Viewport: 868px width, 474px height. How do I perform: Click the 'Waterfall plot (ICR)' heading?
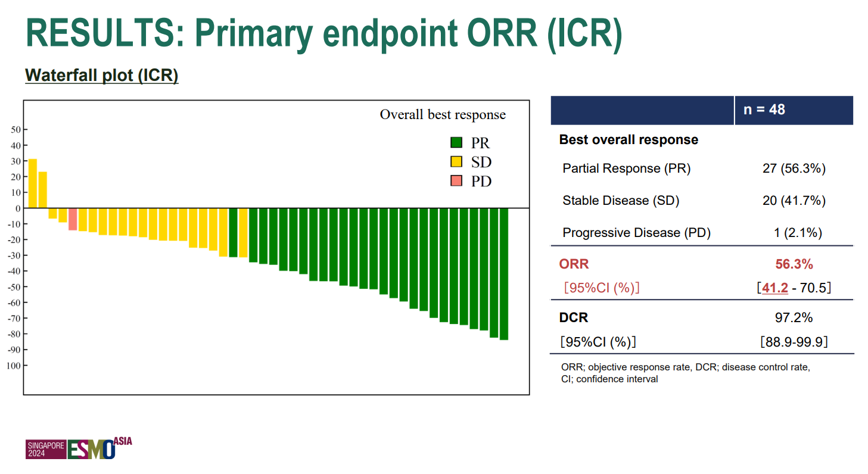102,76
